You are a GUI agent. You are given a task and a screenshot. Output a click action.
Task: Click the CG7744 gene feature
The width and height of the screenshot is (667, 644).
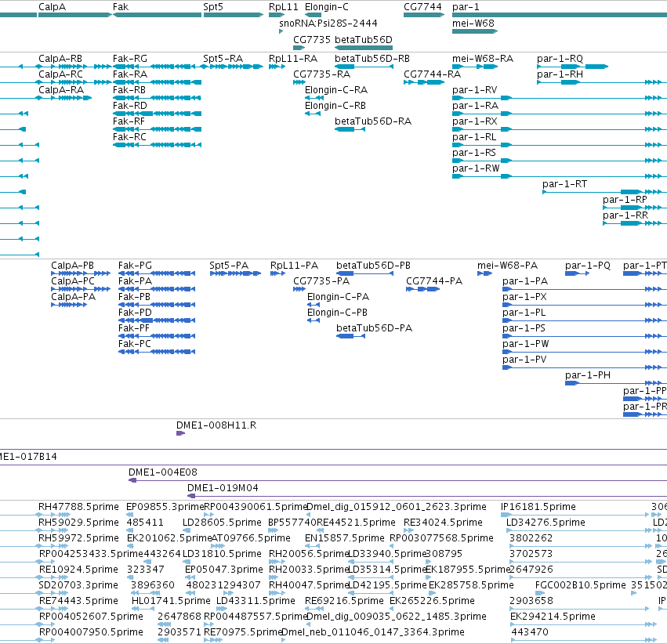coord(424,15)
